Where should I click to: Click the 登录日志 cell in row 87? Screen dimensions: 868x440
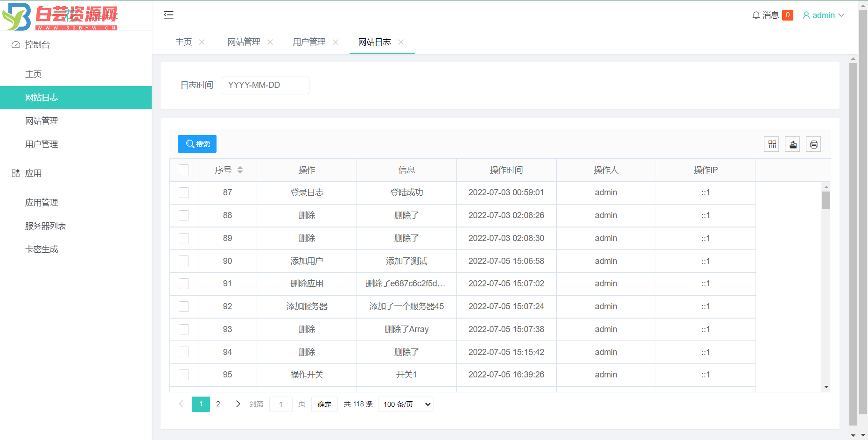[307, 192]
